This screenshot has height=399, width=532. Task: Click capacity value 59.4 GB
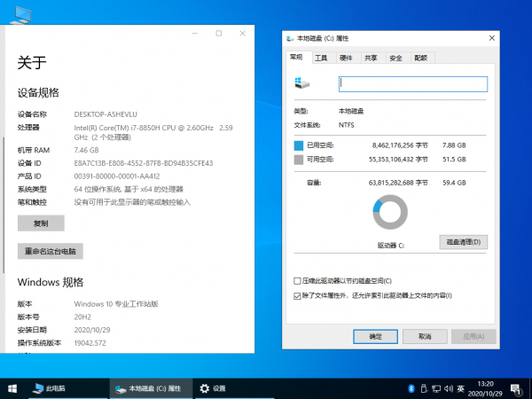pos(454,183)
